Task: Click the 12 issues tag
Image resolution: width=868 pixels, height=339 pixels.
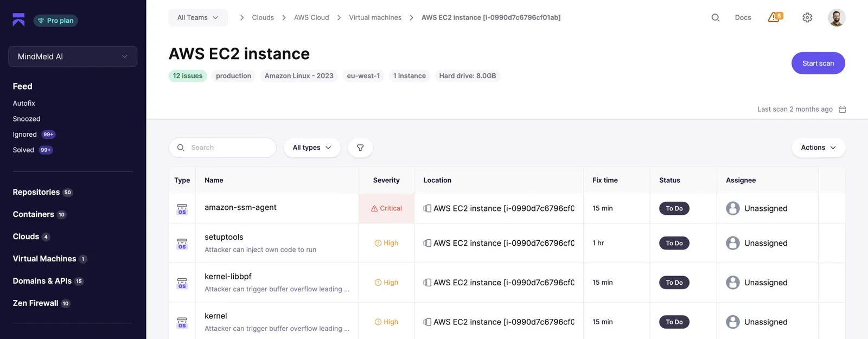Action: pos(188,76)
